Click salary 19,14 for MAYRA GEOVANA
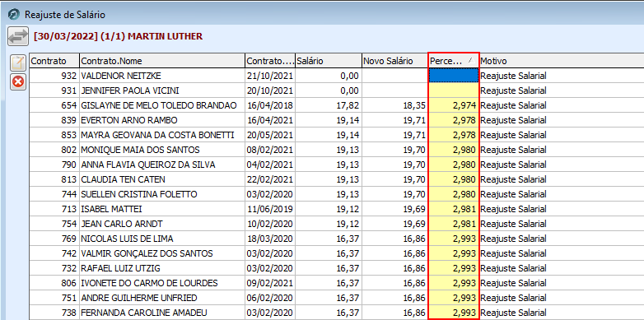Viewport: 644px width, 320px height. [x=348, y=135]
